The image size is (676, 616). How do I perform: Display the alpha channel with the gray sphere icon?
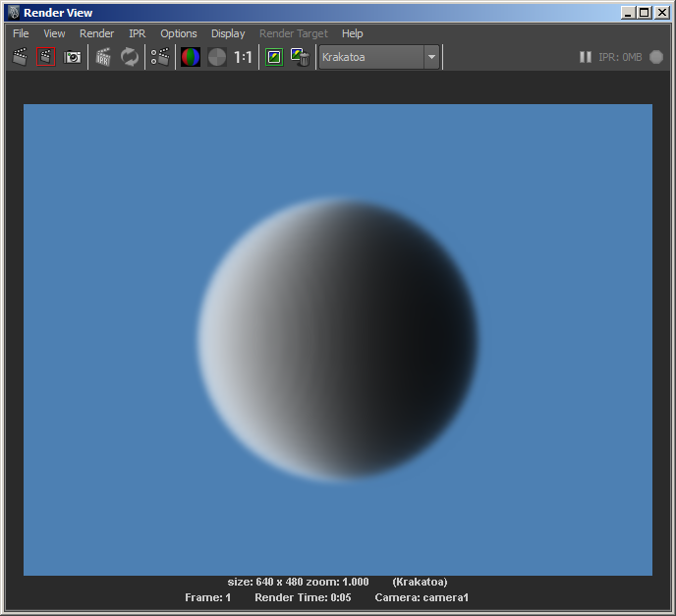click(x=216, y=57)
